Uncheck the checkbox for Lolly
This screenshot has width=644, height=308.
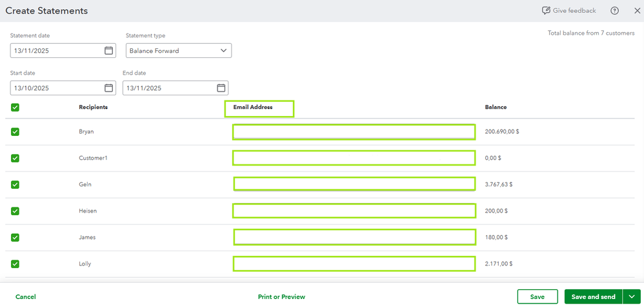pos(15,264)
